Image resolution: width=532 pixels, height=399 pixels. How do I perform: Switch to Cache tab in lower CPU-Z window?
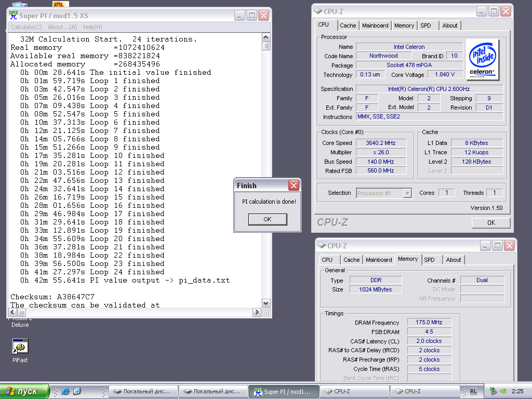352,260
